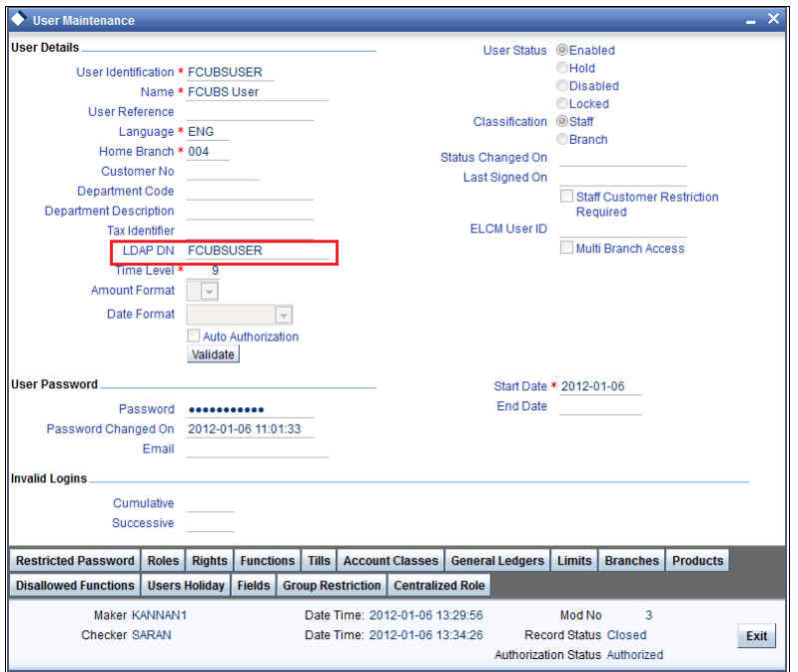Screen dimensions: 798x672
Task: Open the Restricted Password tab
Action: point(75,560)
